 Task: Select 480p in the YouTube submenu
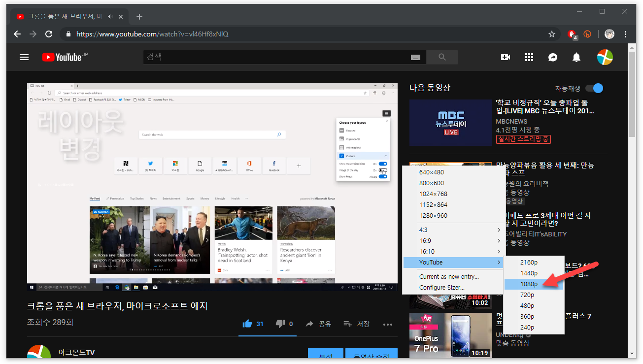pos(534,306)
